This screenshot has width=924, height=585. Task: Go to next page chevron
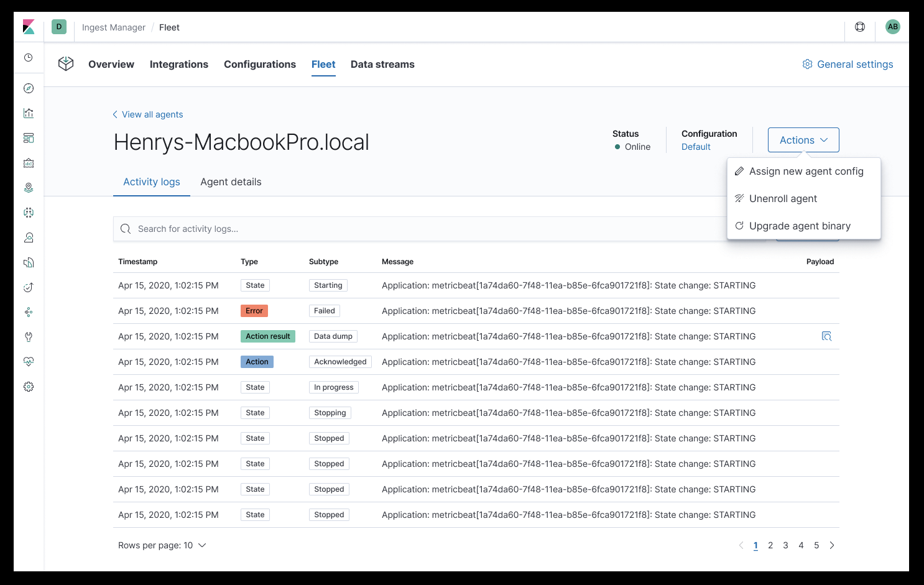pyautogui.click(x=832, y=545)
